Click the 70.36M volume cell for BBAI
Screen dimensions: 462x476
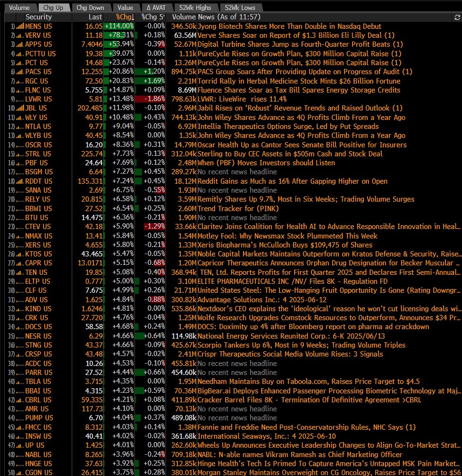185,391
